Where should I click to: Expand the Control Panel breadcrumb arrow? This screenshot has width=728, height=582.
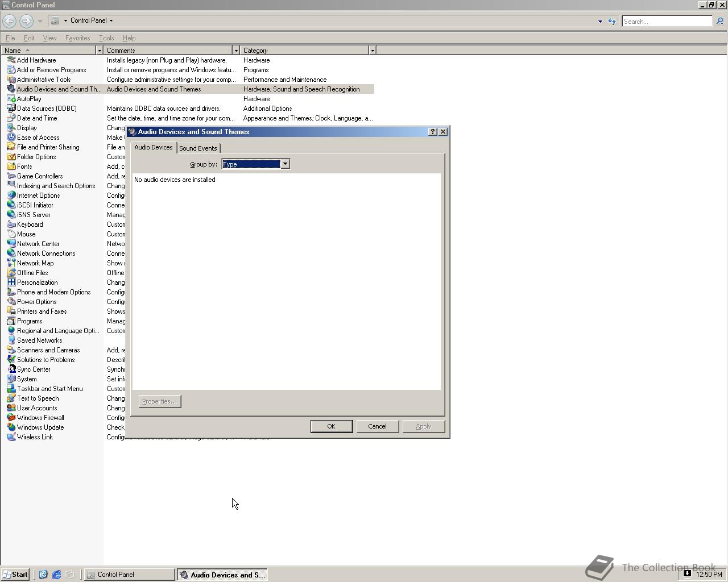click(111, 20)
